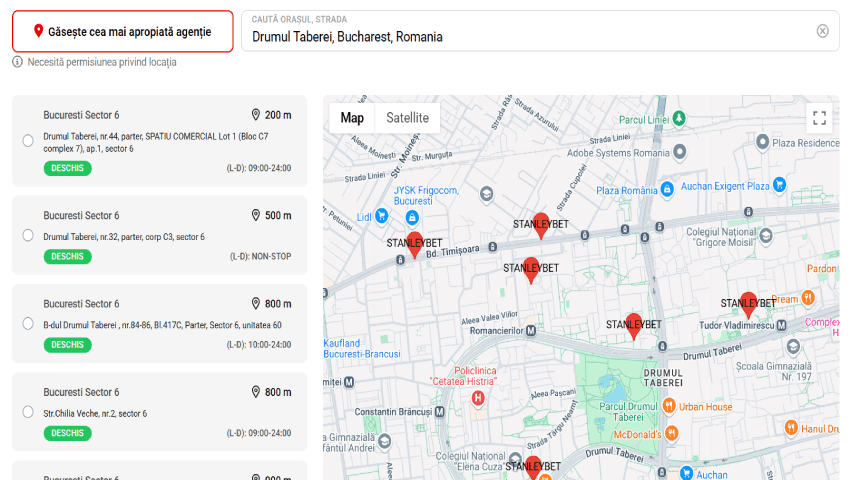850x480 pixels.
Task: Click the Găsește cea mai apropiată agenție button
Action: tap(123, 31)
